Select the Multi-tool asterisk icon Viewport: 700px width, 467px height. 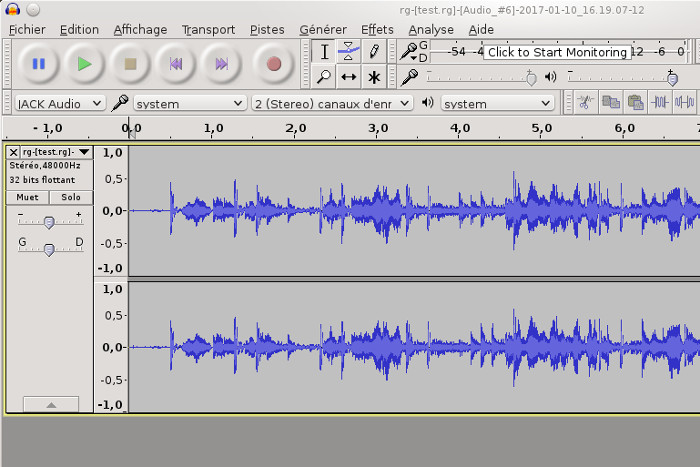[373, 77]
